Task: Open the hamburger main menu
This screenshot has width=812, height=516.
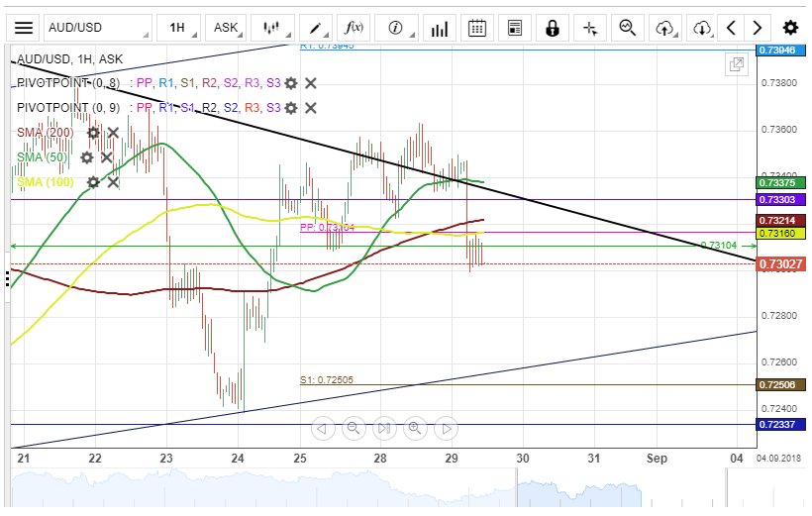Action: (x=24, y=28)
